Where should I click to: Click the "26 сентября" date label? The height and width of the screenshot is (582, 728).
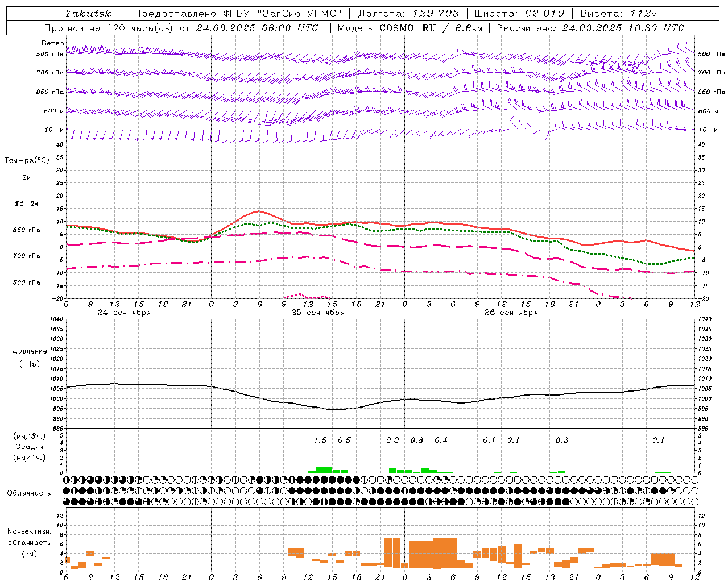(511, 313)
